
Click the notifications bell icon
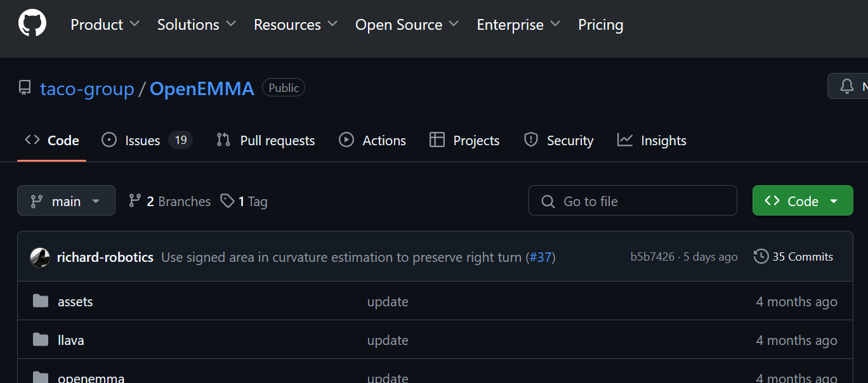coord(846,86)
